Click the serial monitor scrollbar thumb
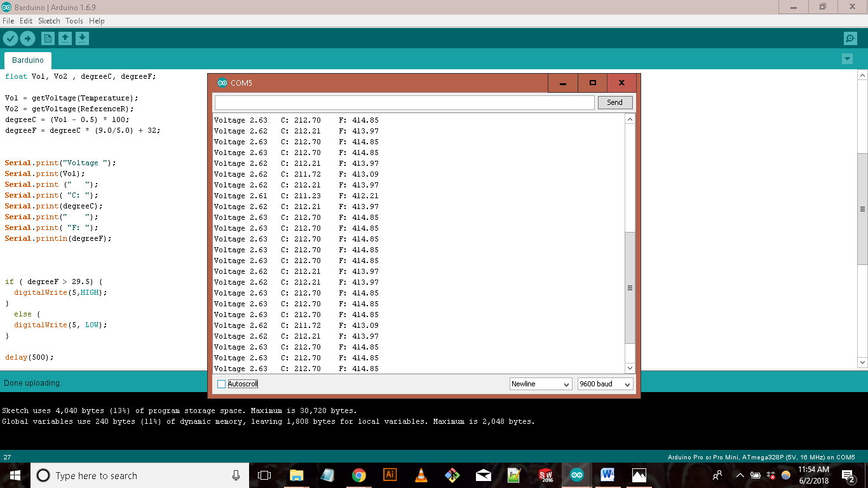868x488 pixels. click(630, 288)
